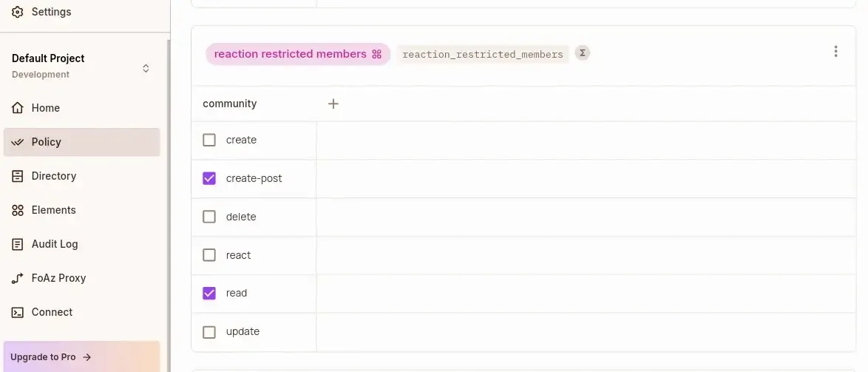The width and height of the screenshot is (868, 372).
Task: Enable the create permission checkbox
Action: coord(209,140)
